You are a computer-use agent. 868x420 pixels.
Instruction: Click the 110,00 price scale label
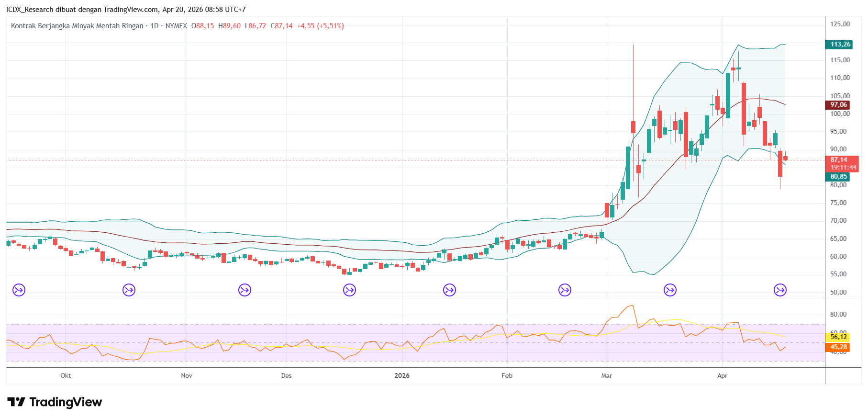click(x=840, y=78)
